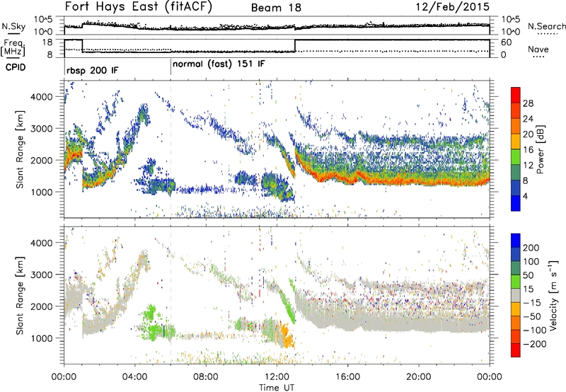Screen dimensions: 566x392
Task: Click the 'CPID' label
Action: click(x=16, y=67)
